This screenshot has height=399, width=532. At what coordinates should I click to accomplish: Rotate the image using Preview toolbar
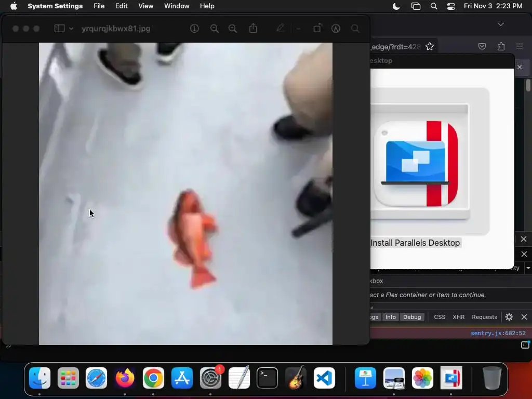317,28
